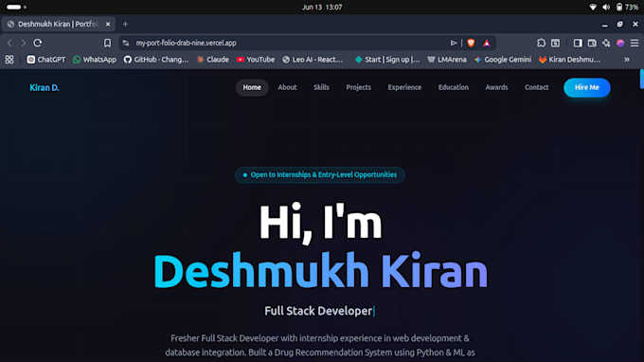The image size is (644, 362).
Task: Open the About nav section
Action: 287,87
